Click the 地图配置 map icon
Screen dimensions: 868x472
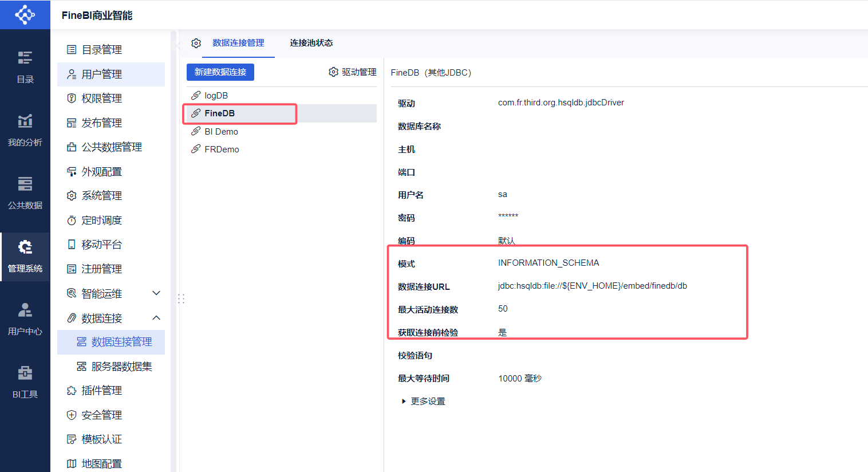[72, 463]
